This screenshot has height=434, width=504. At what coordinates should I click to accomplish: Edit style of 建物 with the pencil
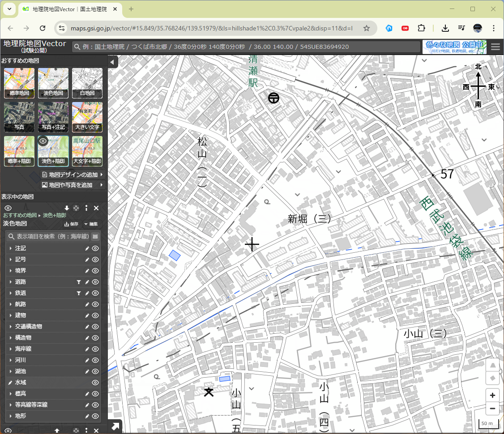tap(87, 315)
